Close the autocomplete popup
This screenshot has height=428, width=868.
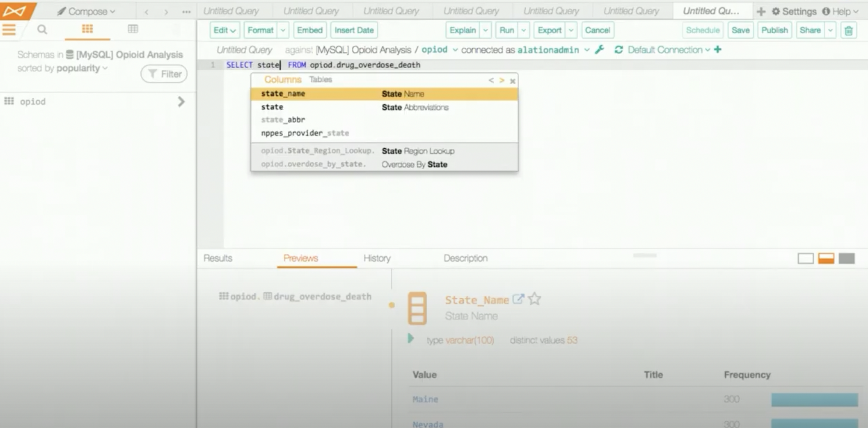click(x=512, y=81)
